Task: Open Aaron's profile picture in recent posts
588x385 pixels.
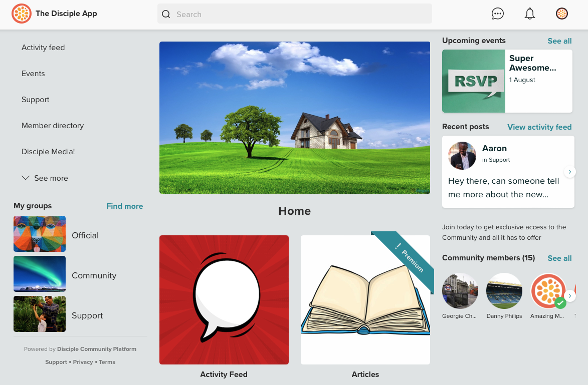Action: pyautogui.click(x=462, y=155)
